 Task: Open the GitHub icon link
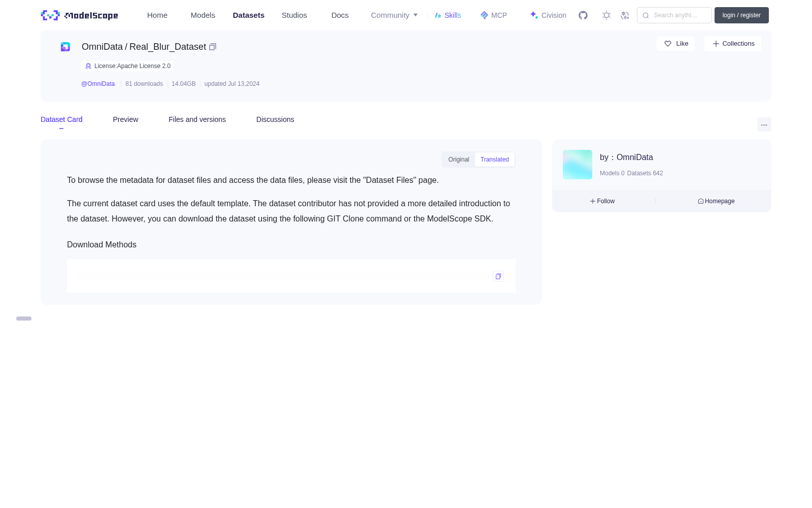pos(583,15)
